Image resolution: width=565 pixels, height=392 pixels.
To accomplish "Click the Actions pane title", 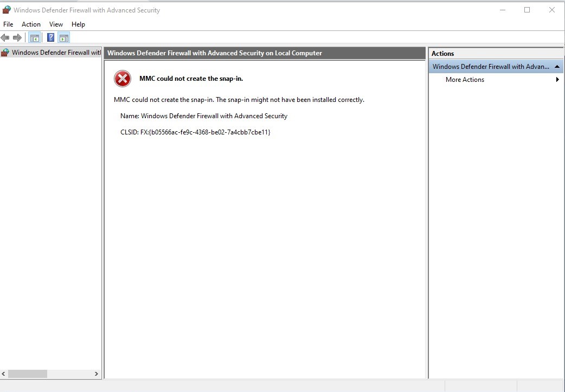I will (x=443, y=54).
